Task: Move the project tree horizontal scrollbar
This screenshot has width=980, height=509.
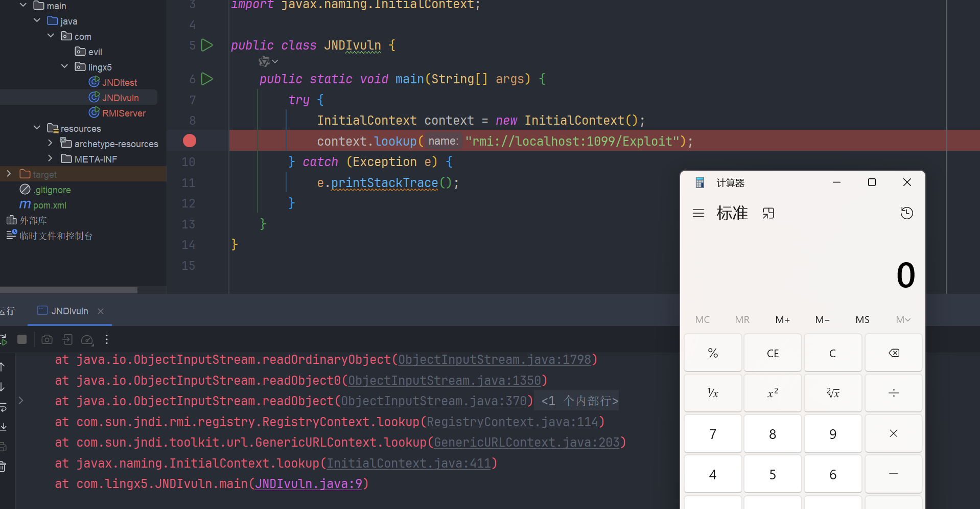Action: pyautogui.click(x=68, y=290)
